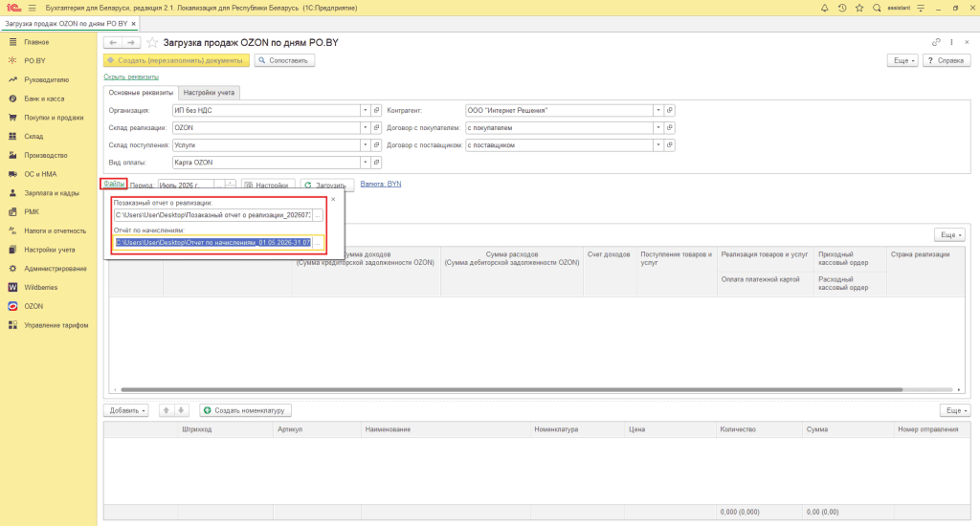980x526 pixels.
Task: Open Покупки и продажи section
Action: [54, 118]
